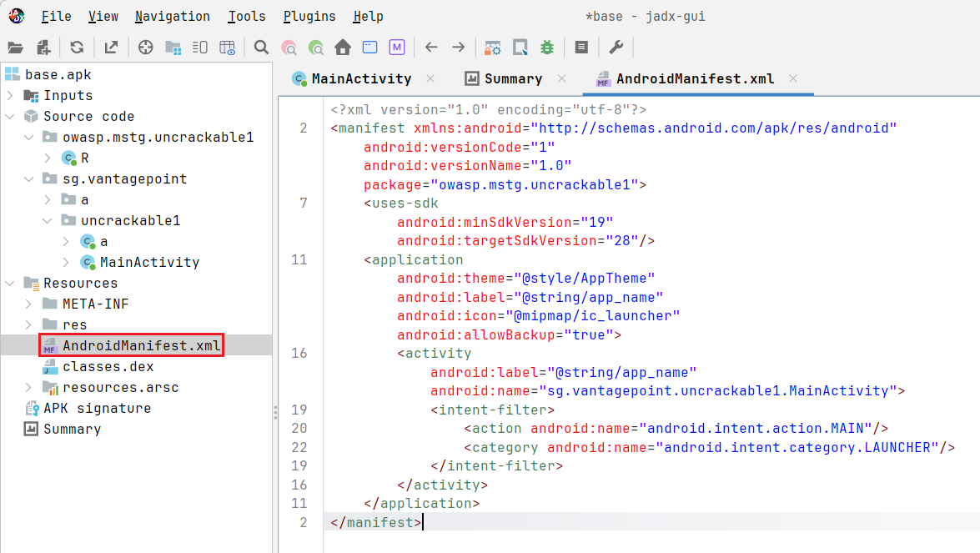The image size is (980, 553).
Task: Switch to the MainActivity editor tab
Action: 361,78
